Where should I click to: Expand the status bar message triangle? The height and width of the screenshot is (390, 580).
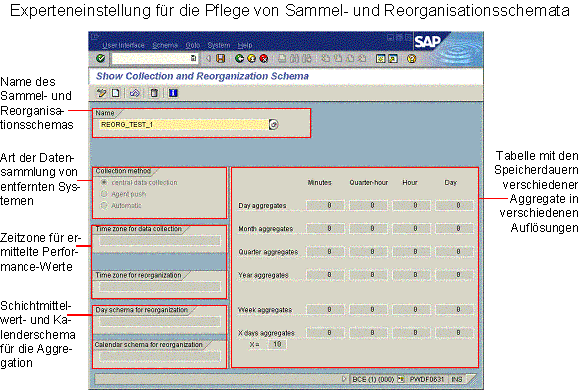pos(344,379)
